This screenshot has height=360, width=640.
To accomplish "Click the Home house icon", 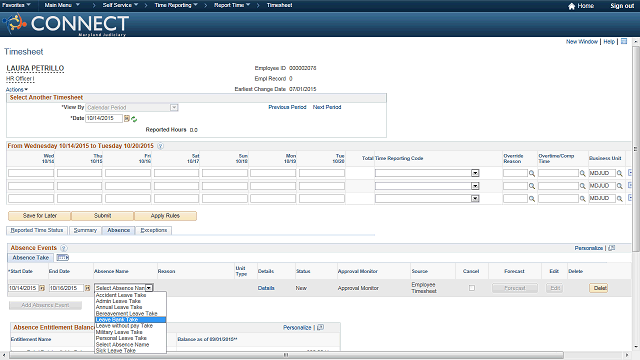I will [571, 6].
